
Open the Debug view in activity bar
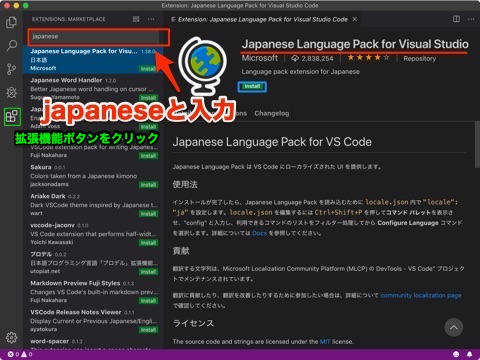[11, 92]
